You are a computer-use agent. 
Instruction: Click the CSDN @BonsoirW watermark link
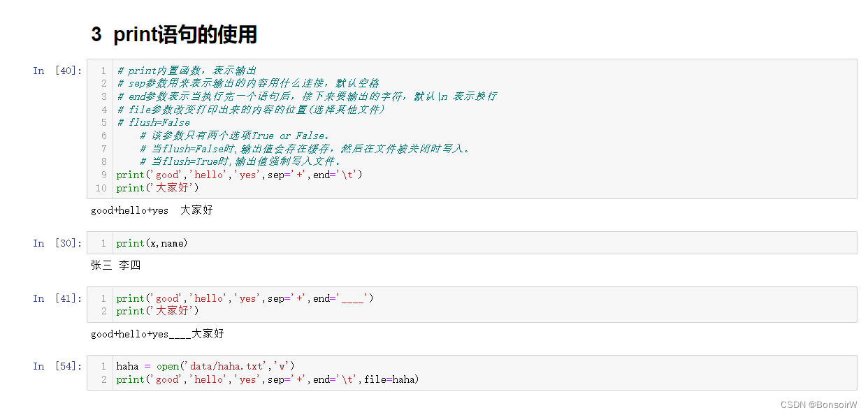pyautogui.click(x=818, y=403)
